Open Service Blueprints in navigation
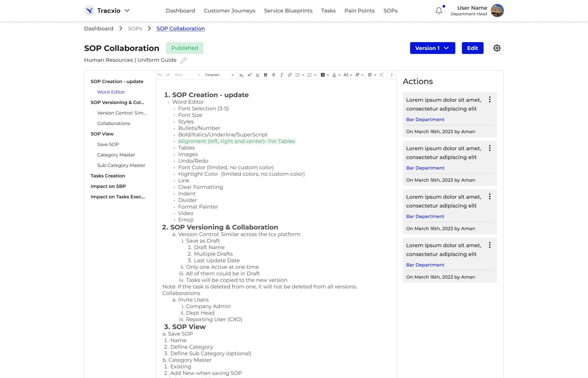This screenshot has width=588, height=378. 288,11
